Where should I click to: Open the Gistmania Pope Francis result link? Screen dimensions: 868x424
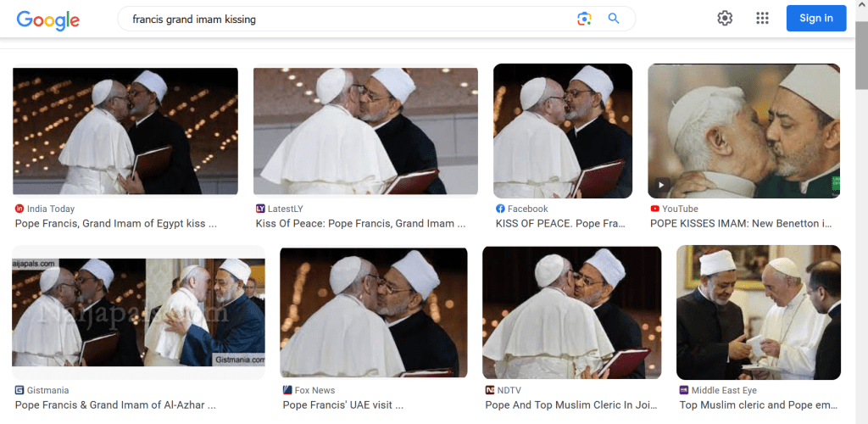click(115, 405)
